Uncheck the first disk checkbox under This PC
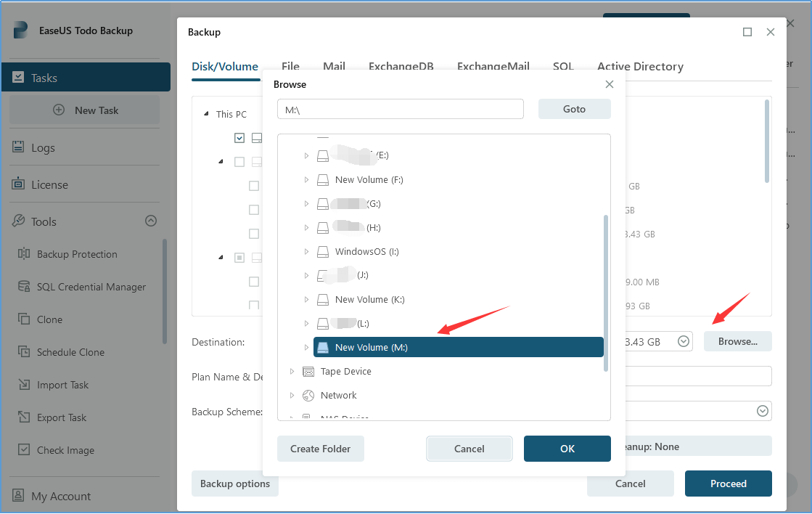 pos(239,138)
